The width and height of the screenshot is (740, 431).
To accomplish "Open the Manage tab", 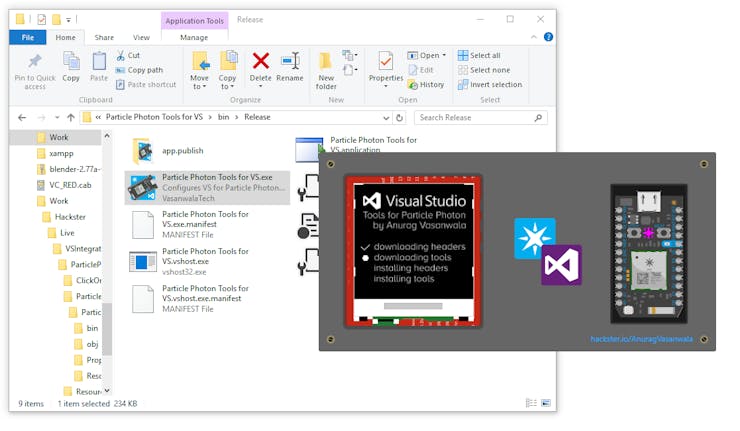I will 194,37.
